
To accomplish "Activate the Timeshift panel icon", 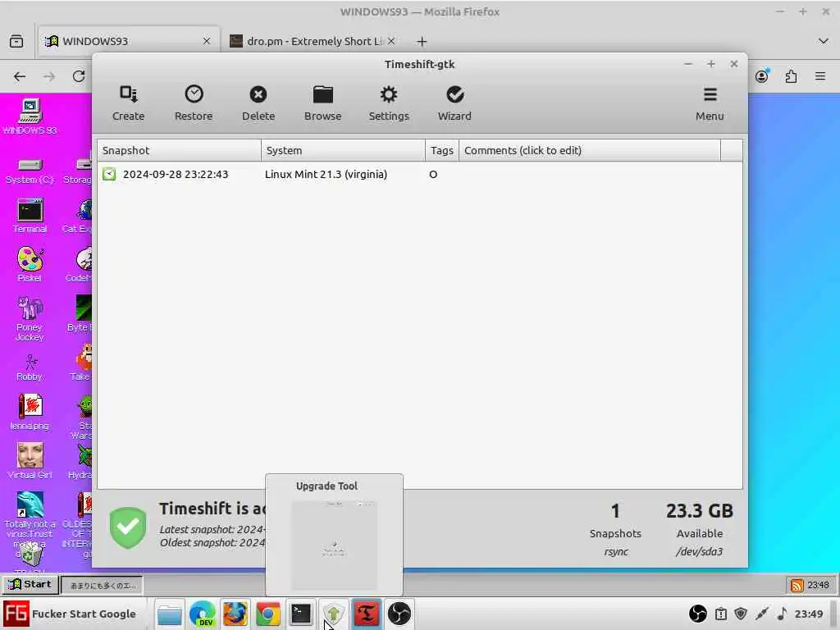I will [367, 614].
